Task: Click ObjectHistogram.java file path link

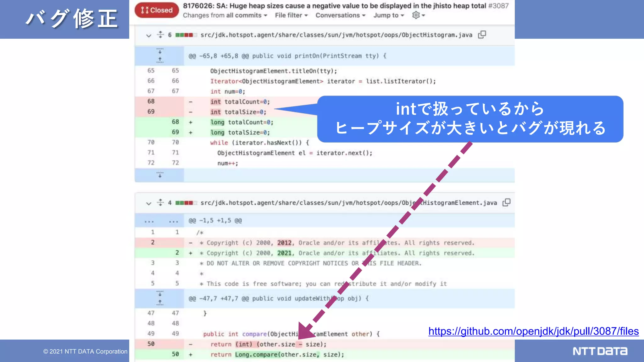Action: (336, 35)
